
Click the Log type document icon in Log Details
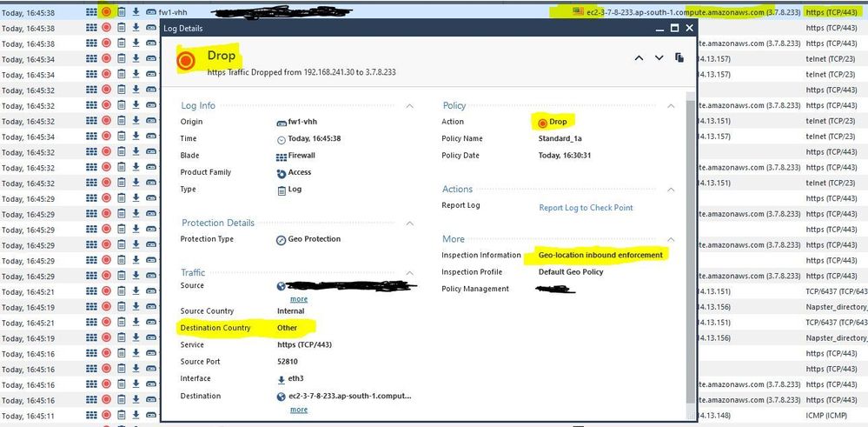click(x=282, y=190)
